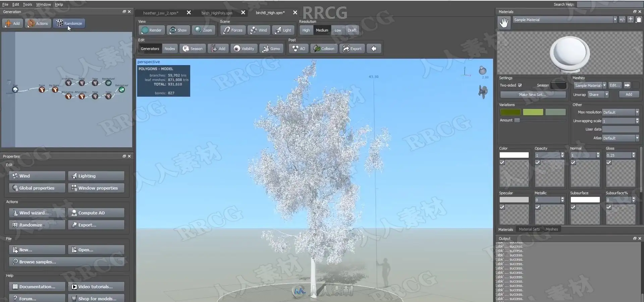Click the white Color swatch
The width and height of the screenshot is (644, 302).
pos(514,155)
